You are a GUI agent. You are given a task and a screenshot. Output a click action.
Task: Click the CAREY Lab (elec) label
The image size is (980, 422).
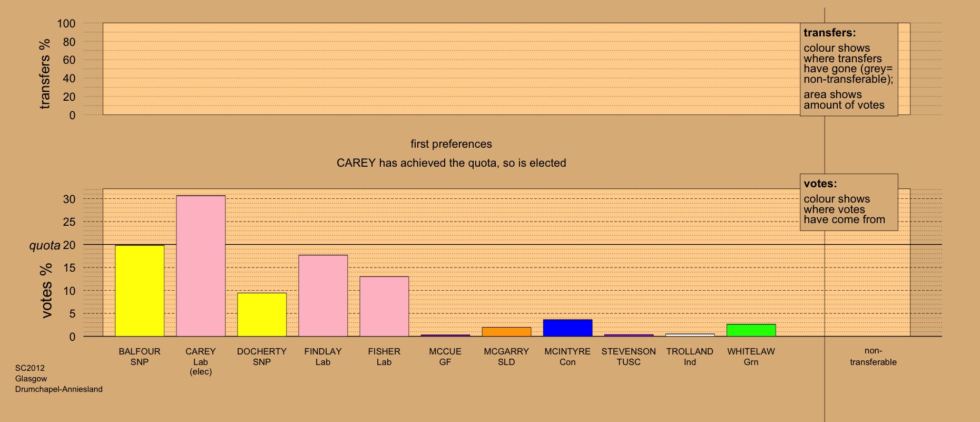201,361
